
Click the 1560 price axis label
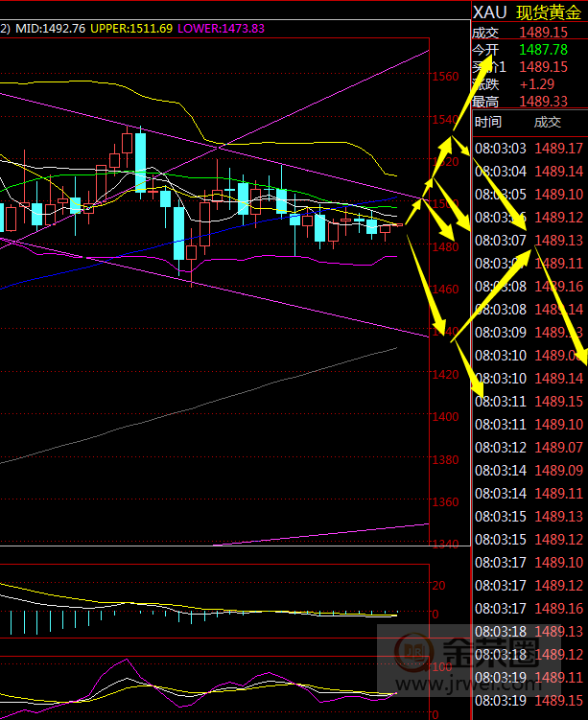(x=446, y=77)
